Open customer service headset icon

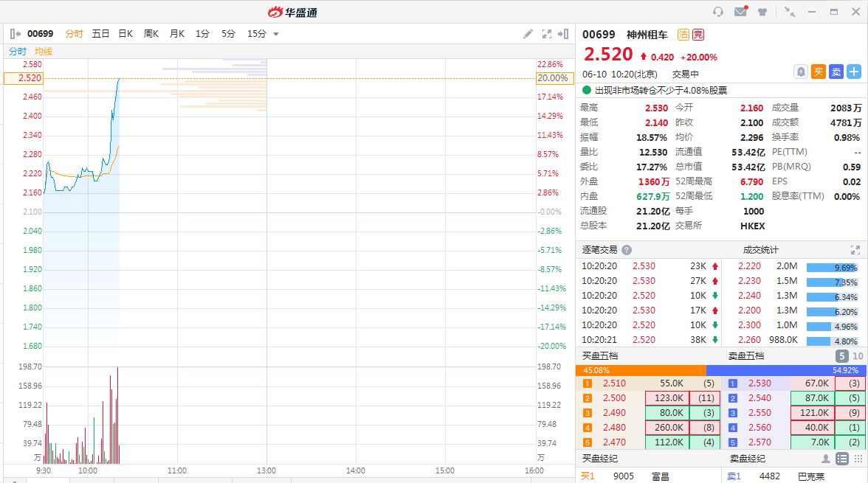tap(718, 12)
